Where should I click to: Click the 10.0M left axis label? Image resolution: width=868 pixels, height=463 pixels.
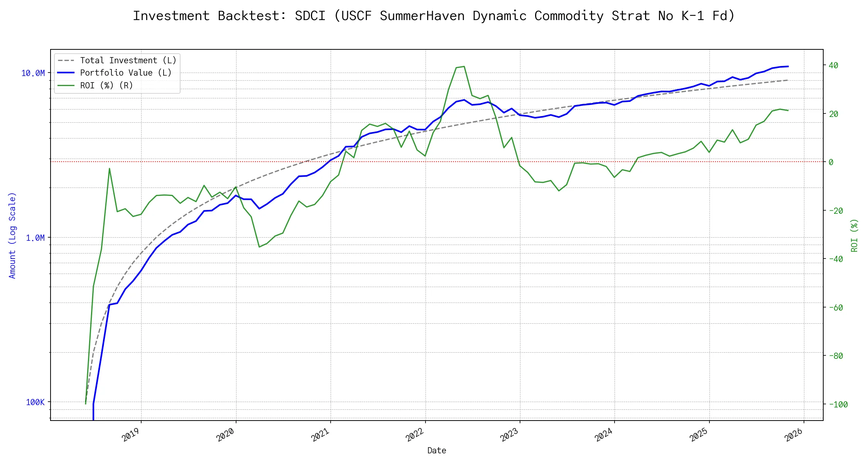point(33,73)
